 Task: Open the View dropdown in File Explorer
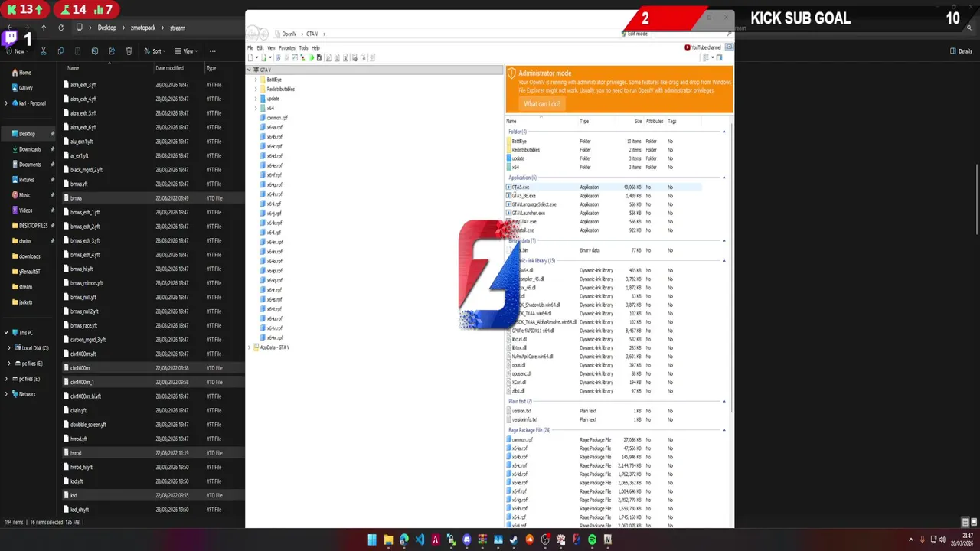[x=185, y=51]
